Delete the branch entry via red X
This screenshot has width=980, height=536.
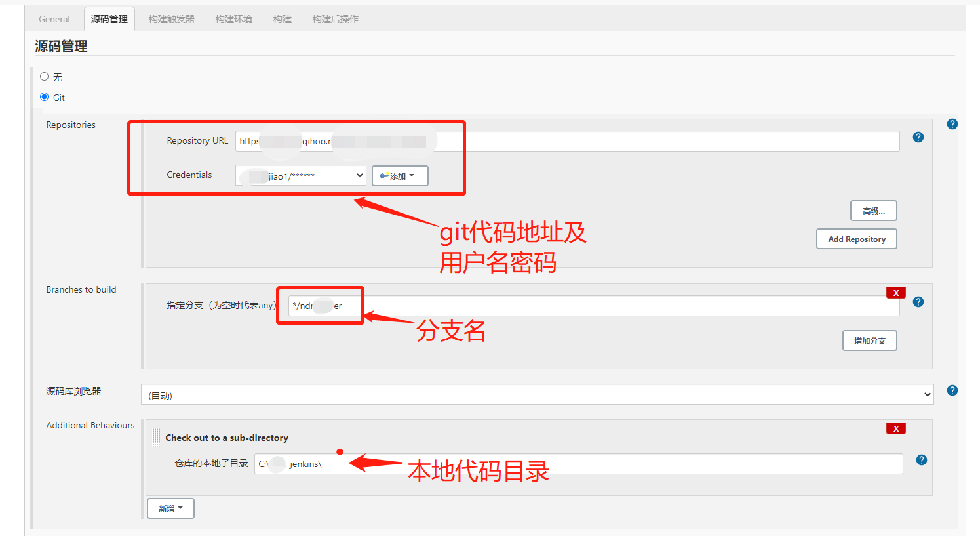895,292
